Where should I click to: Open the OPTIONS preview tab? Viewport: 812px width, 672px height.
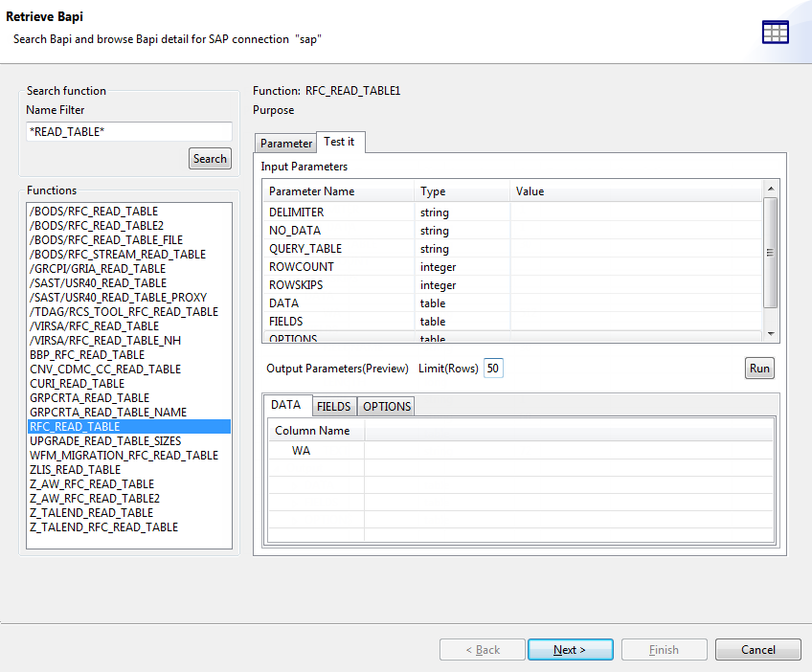tap(385, 405)
